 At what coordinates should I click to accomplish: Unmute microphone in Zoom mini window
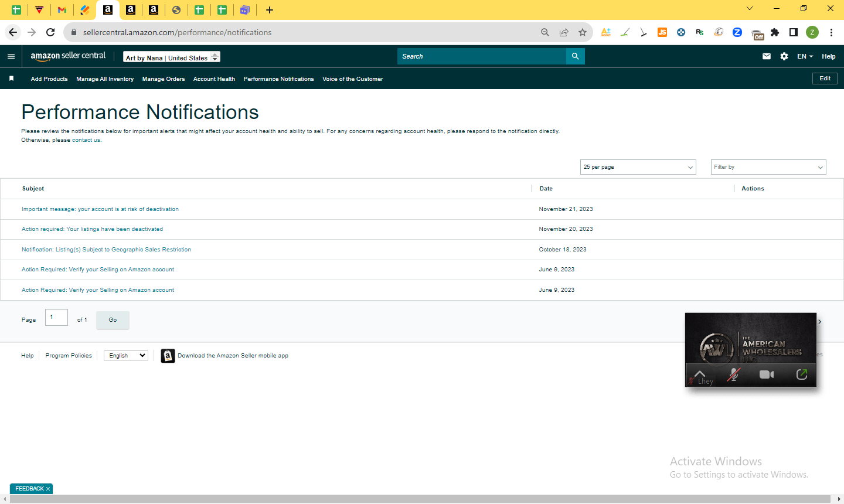[733, 374]
